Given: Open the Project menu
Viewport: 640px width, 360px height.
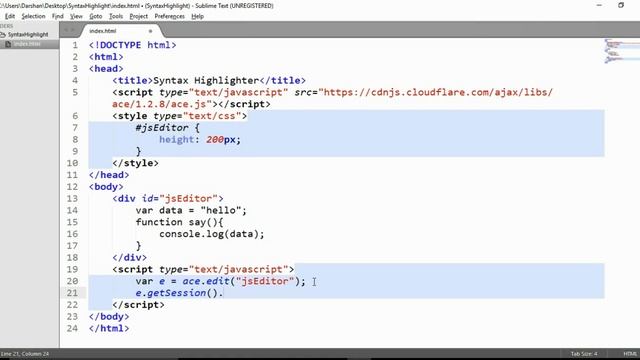Looking at the screenshot, I should pyautogui.click(x=138, y=16).
